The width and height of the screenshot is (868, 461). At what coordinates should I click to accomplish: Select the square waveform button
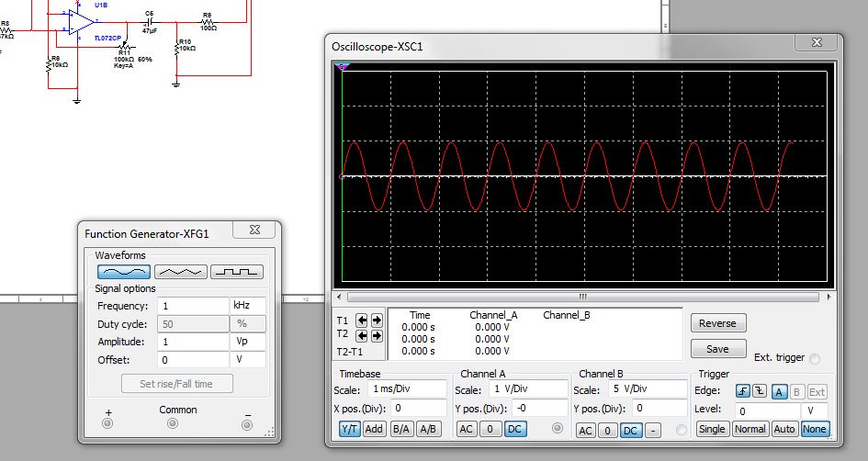tap(237, 272)
